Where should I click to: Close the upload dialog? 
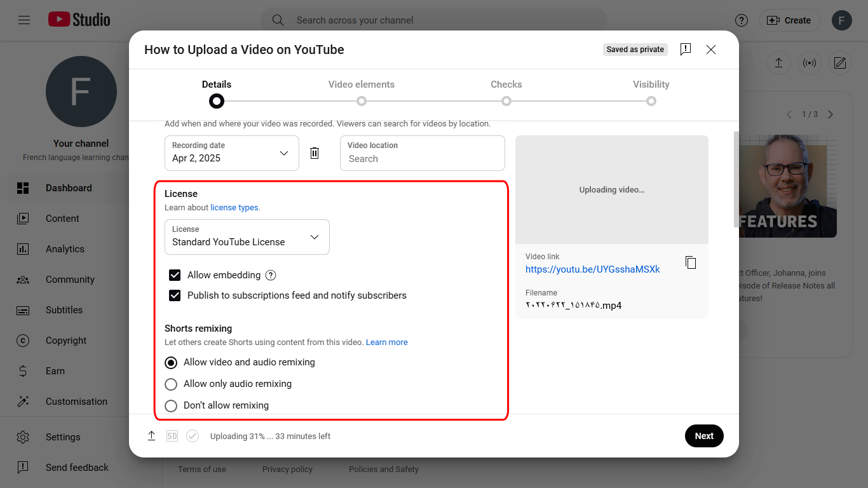point(711,50)
